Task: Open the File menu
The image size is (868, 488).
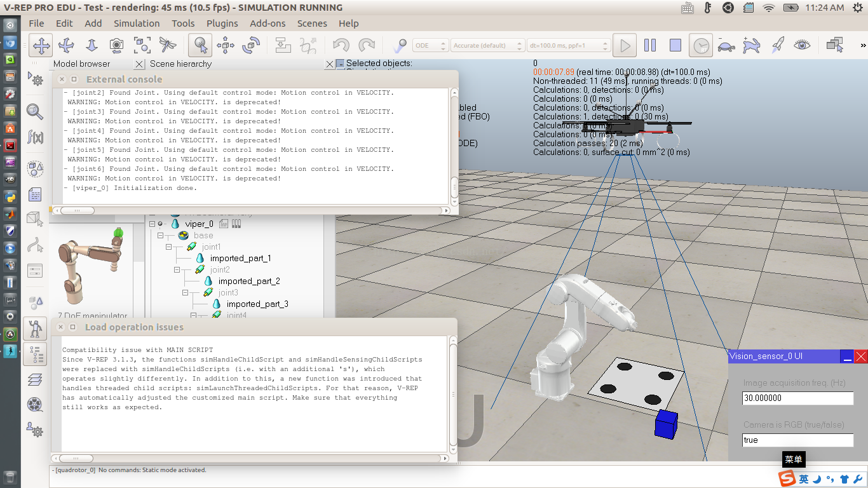Action: [x=36, y=24]
